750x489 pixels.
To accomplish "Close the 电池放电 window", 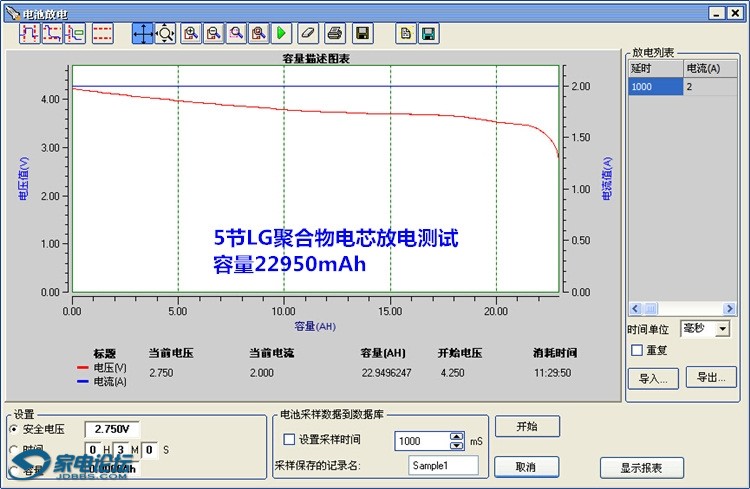I will [x=735, y=13].
